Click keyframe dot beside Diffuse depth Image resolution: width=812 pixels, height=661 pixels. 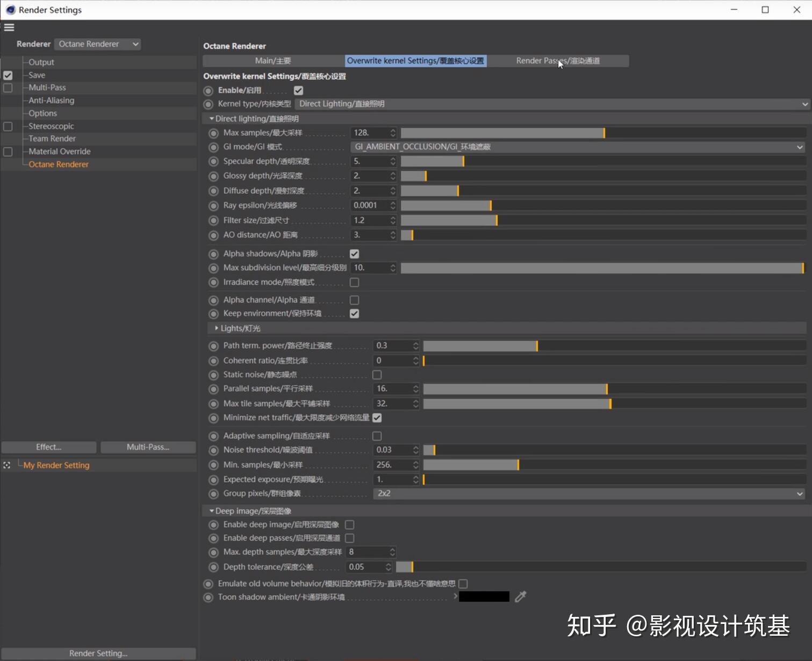(213, 191)
